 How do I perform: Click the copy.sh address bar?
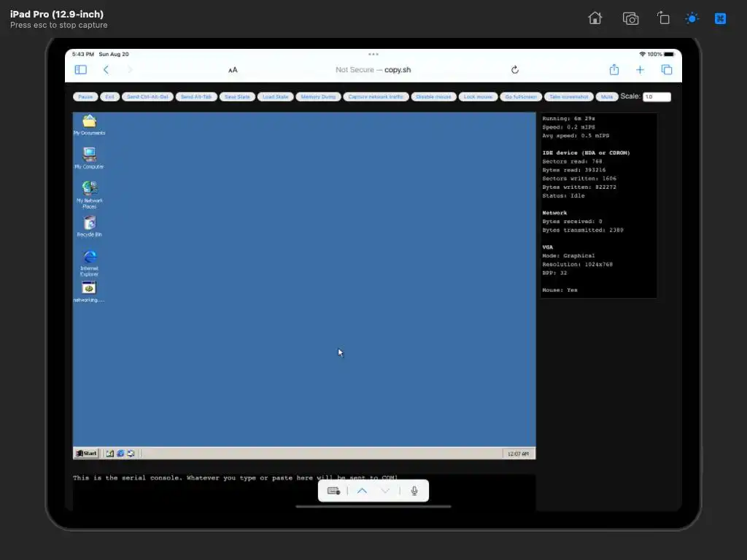[373, 69]
